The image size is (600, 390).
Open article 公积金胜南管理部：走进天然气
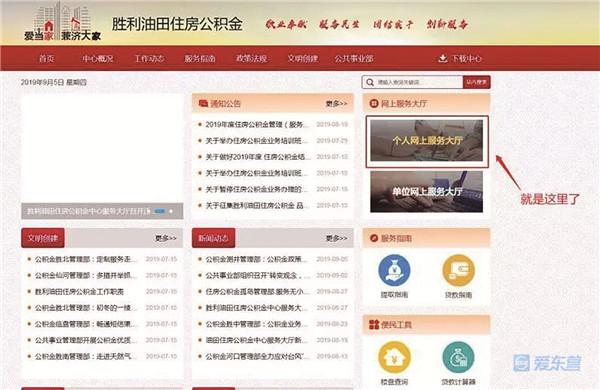click(86, 356)
